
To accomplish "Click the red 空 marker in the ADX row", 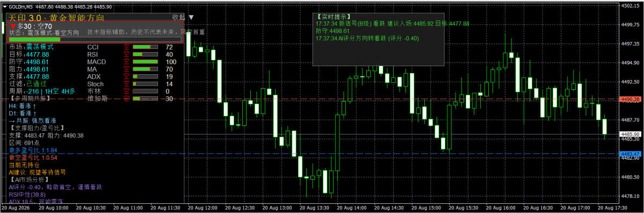I will tap(127, 77).
